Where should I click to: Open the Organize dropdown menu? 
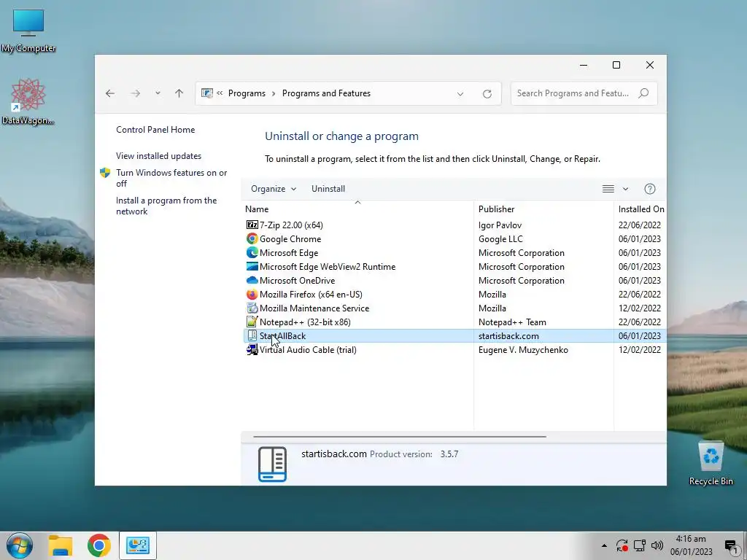[x=274, y=189]
